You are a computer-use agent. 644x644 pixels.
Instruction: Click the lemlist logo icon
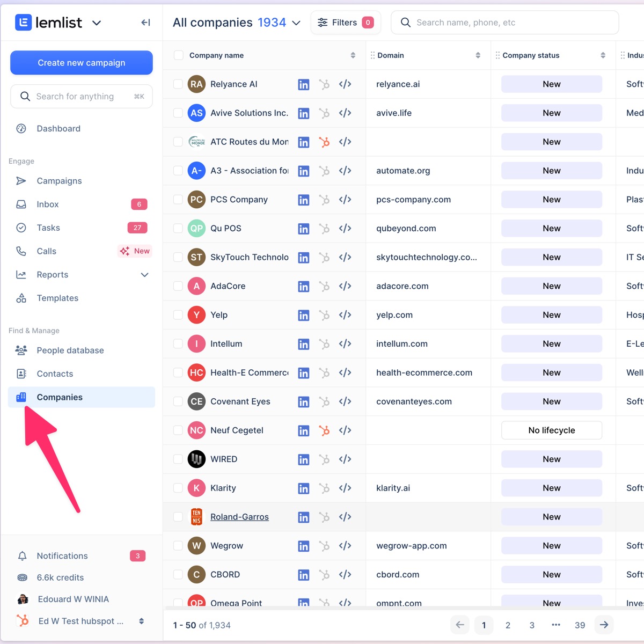pos(22,22)
